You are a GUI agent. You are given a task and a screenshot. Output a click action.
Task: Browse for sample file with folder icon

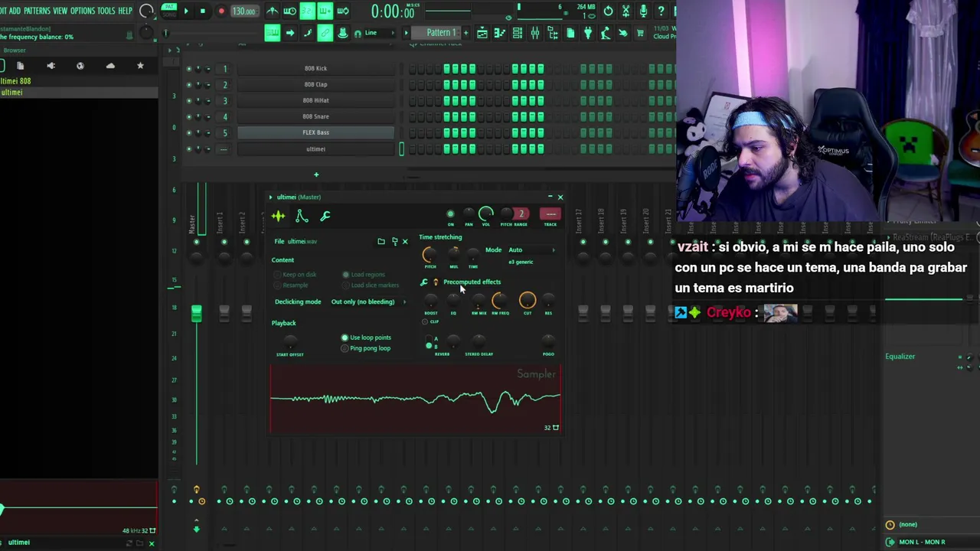(381, 241)
